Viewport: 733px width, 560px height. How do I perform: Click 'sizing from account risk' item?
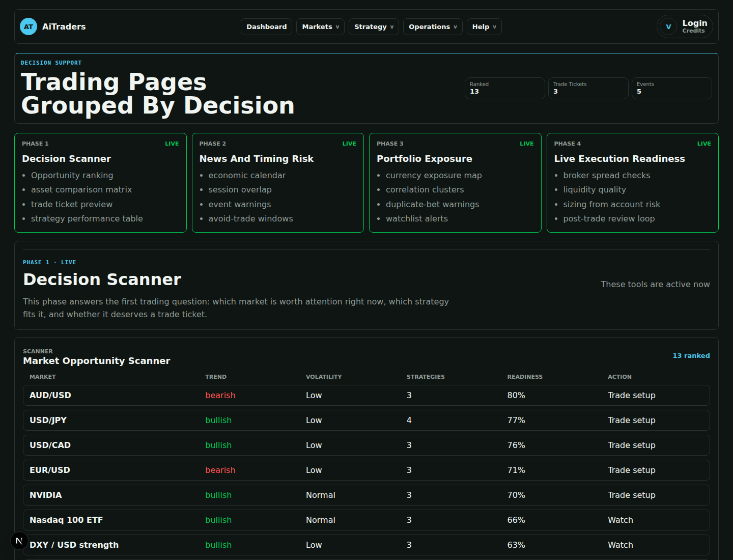tap(611, 204)
